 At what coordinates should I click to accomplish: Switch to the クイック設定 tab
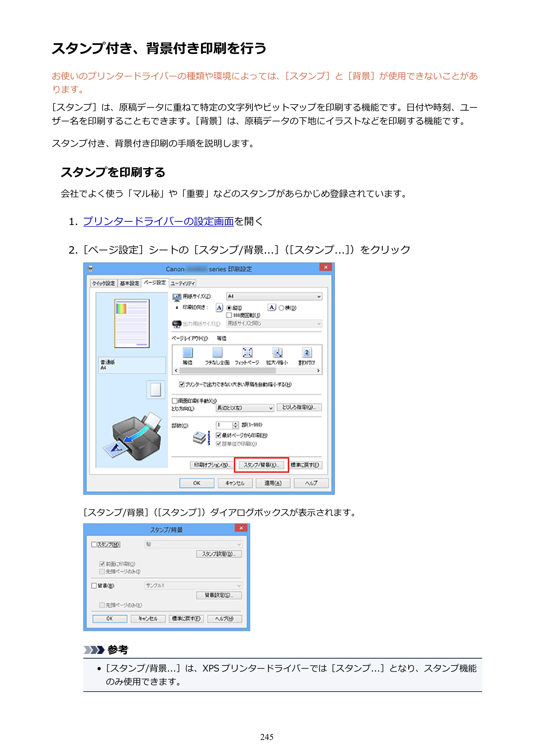click(104, 283)
